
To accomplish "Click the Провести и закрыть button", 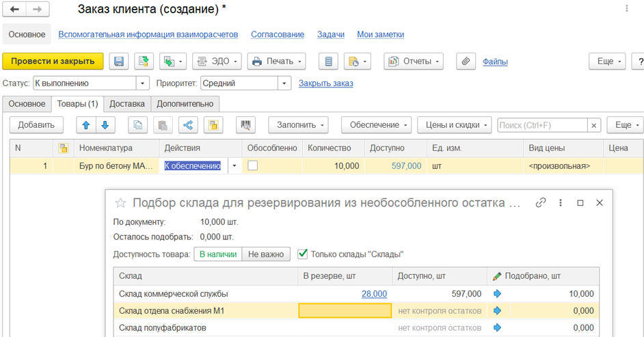I will pos(53,62).
